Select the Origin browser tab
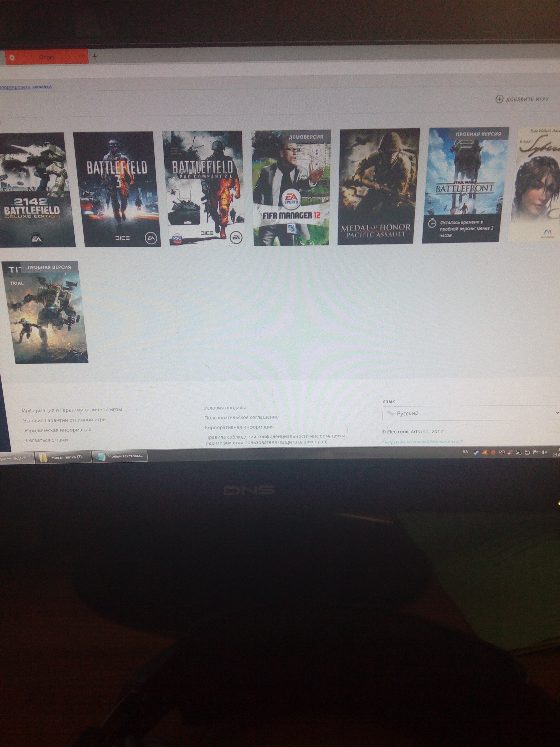The image size is (560, 747). tap(46, 57)
